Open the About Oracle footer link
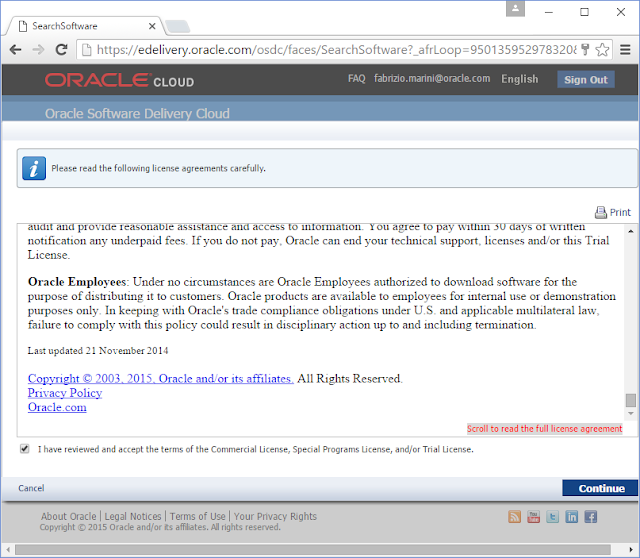 pyautogui.click(x=69, y=516)
